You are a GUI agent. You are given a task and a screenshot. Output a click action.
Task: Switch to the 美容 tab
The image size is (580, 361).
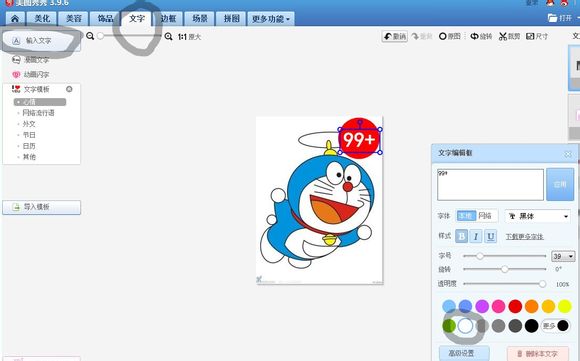click(73, 18)
